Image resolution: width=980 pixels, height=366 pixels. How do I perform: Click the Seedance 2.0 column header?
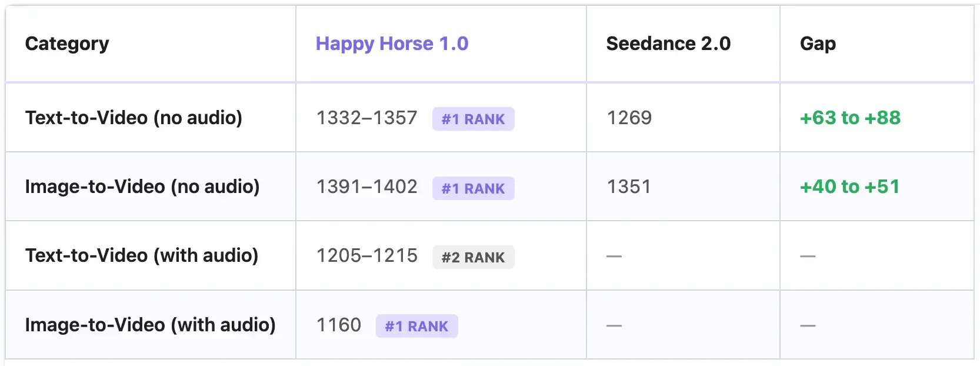pyautogui.click(x=668, y=44)
